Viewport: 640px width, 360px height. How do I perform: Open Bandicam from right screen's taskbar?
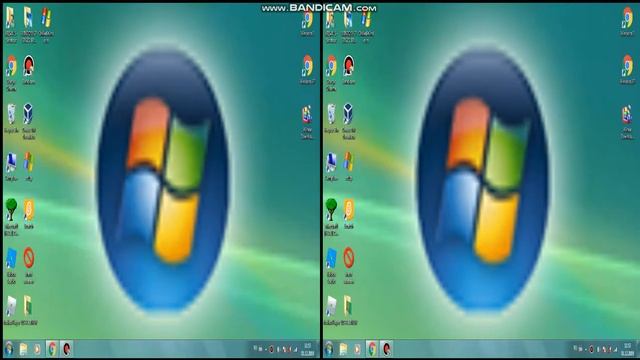pos(387,349)
